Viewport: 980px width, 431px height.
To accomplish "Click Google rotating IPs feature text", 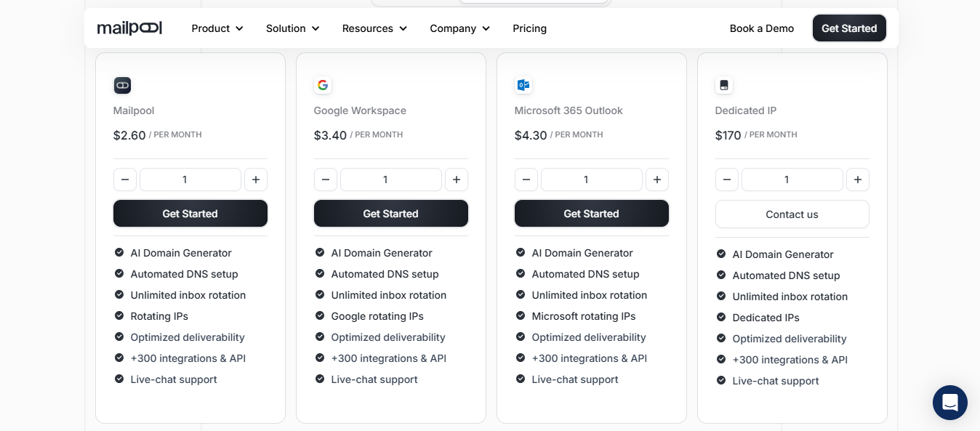I will [377, 316].
